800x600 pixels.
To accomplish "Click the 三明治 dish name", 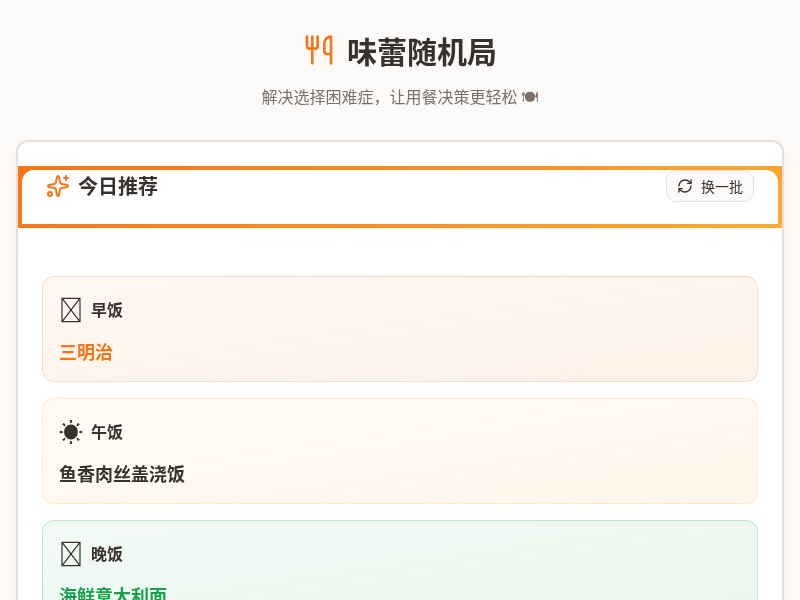I will [86, 353].
